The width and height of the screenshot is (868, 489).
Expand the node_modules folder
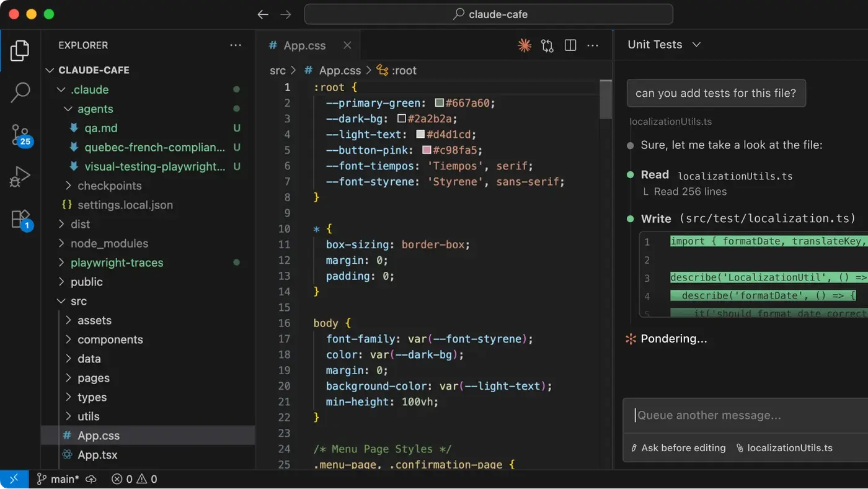tap(109, 243)
